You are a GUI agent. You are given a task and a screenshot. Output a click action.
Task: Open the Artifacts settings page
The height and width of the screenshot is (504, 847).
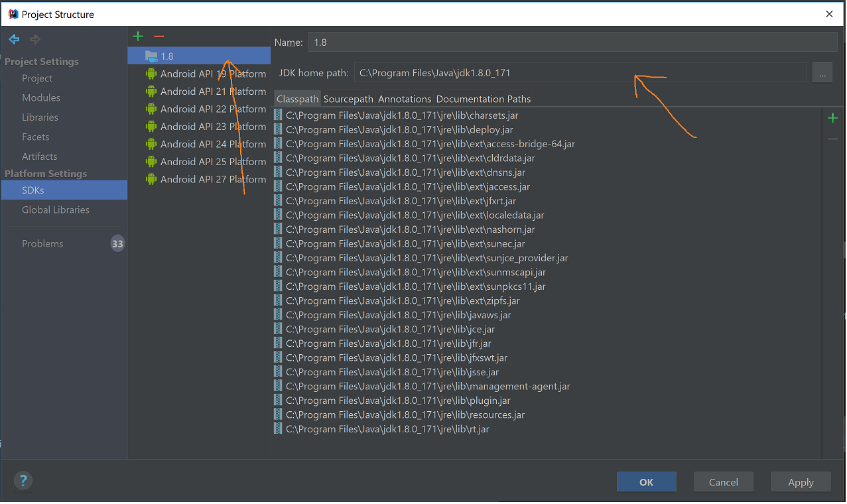coord(40,157)
